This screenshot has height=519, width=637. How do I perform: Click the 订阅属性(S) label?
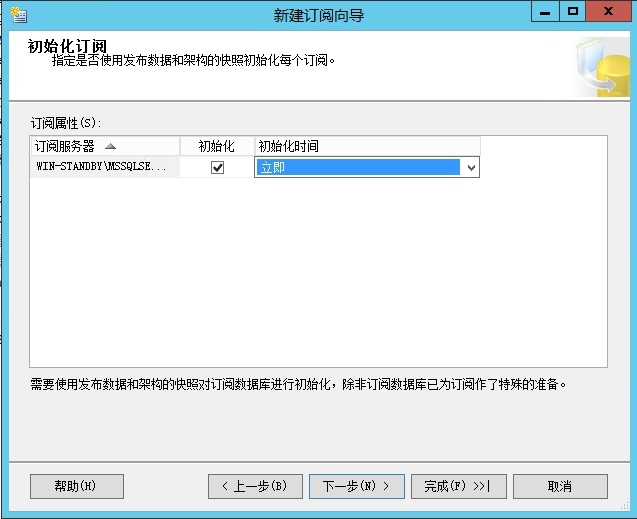[x=67, y=123]
